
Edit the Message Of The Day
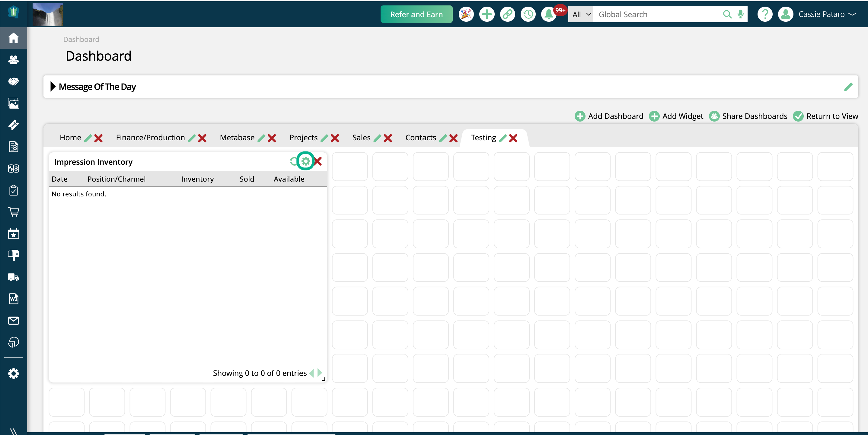[x=848, y=87]
